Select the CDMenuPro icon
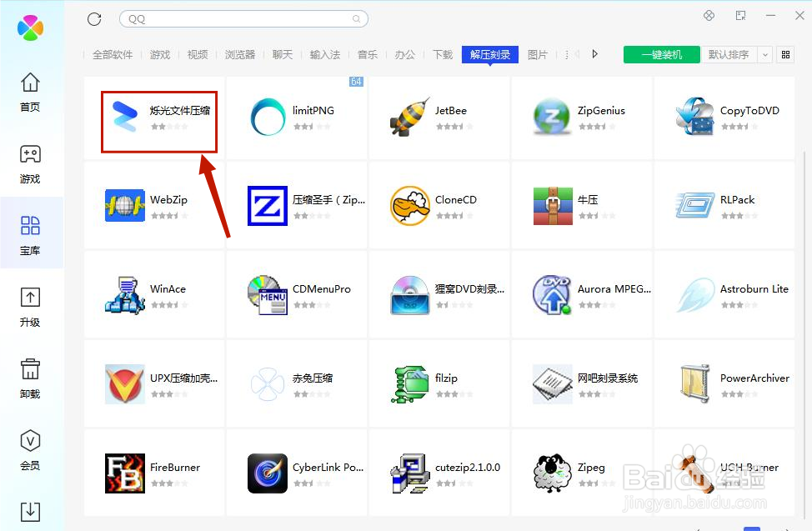The width and height of the screenshot is (812, 531). click(268, 295)
